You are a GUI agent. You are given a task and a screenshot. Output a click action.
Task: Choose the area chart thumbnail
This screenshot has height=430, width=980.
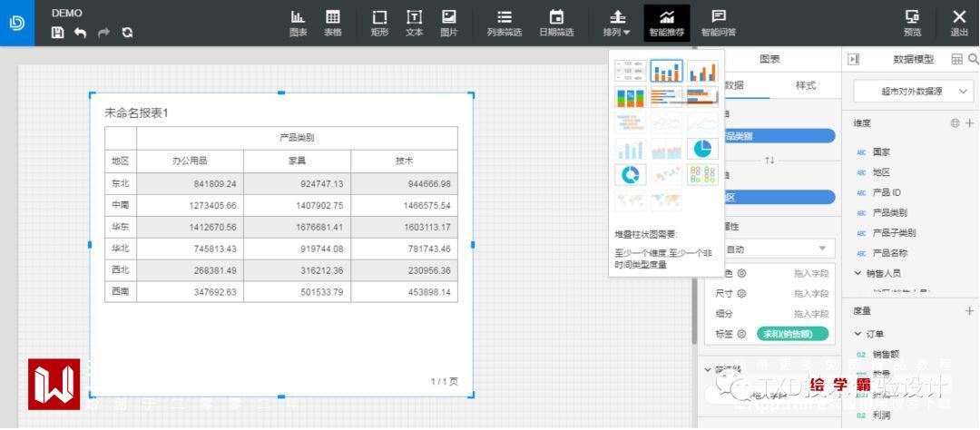666,149
